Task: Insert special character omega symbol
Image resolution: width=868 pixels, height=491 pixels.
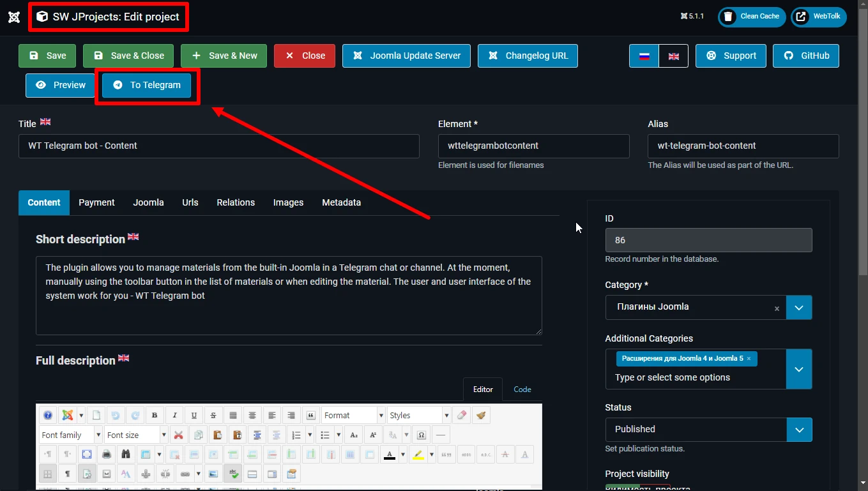Action: pyautogui.click(x=422, y=435)
